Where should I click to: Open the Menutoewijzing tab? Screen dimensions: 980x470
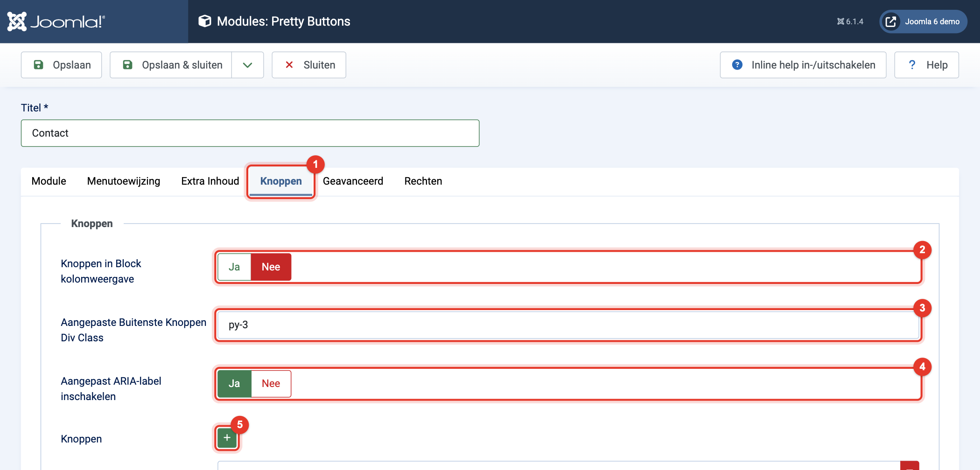pyautogui.click(x=124, y=181)
